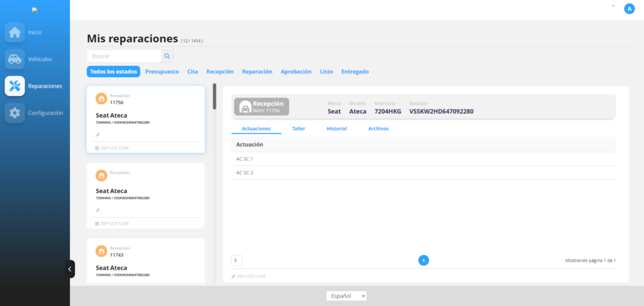This screenshot has height=306, width=644.
Task: Switch to the Historial tab
Action: [337, 128]
